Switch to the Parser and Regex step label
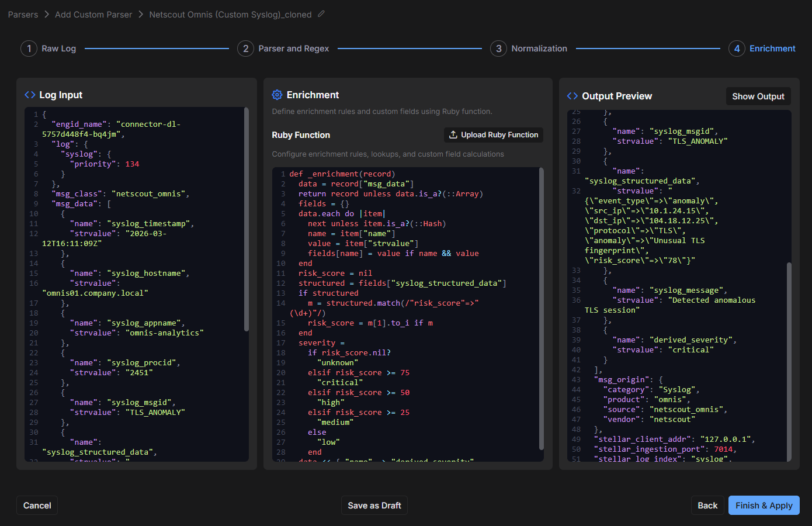The image size is (812, 526). point(293,49)
